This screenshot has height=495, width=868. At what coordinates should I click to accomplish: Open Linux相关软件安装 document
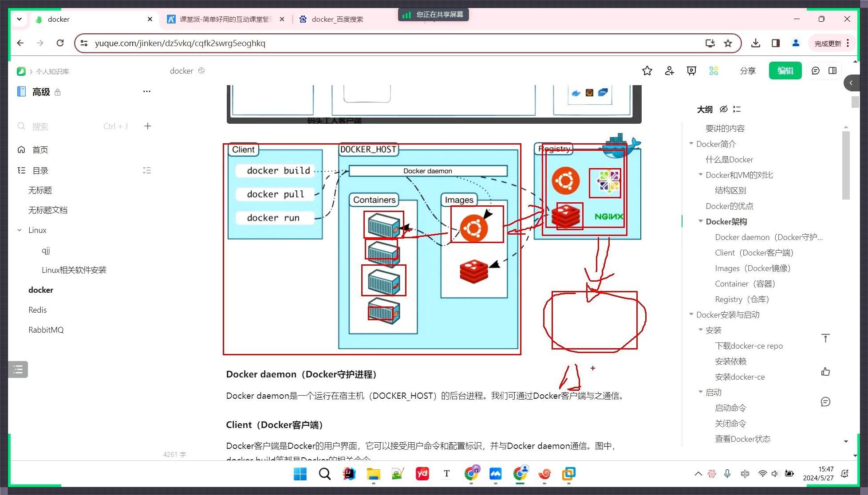(x=74, y=270)
